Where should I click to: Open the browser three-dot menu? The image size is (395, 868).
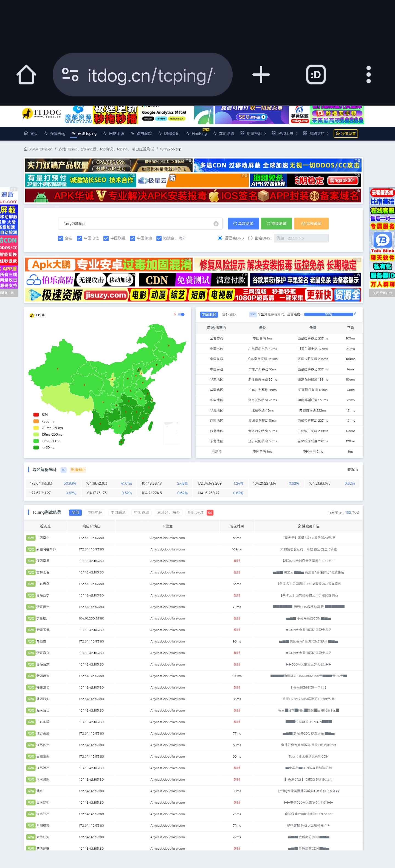368,75
